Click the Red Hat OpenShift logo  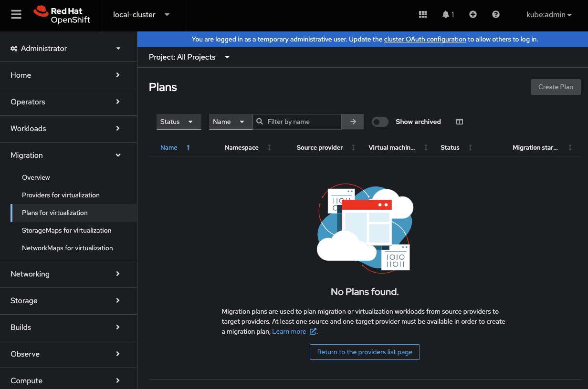click(x=62, y=15)
